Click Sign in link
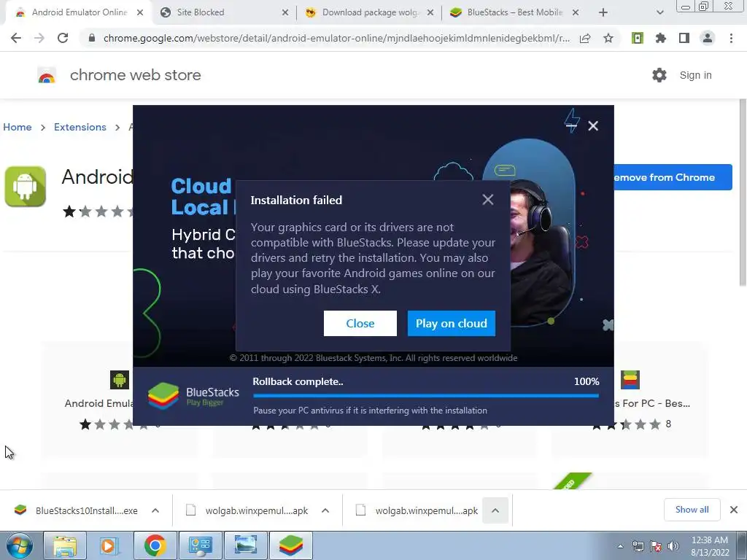This screenshot has height=560, width=747. [695, 75]
